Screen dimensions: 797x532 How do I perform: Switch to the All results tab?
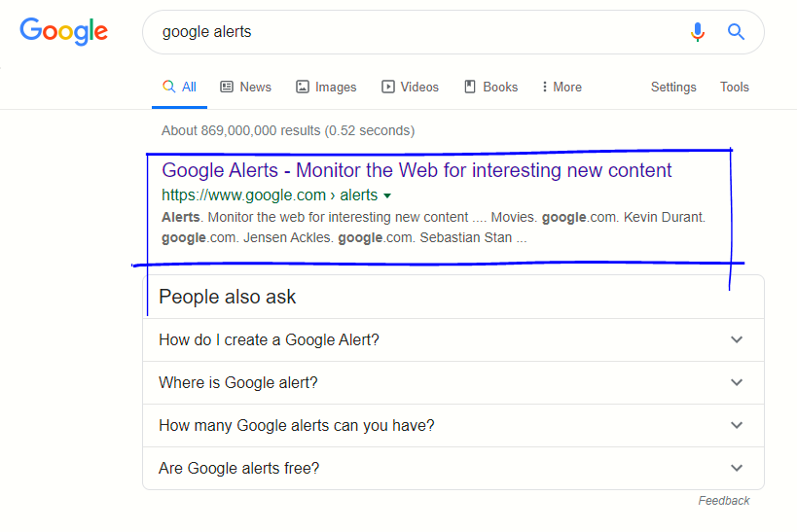click(x=180, y=87)
